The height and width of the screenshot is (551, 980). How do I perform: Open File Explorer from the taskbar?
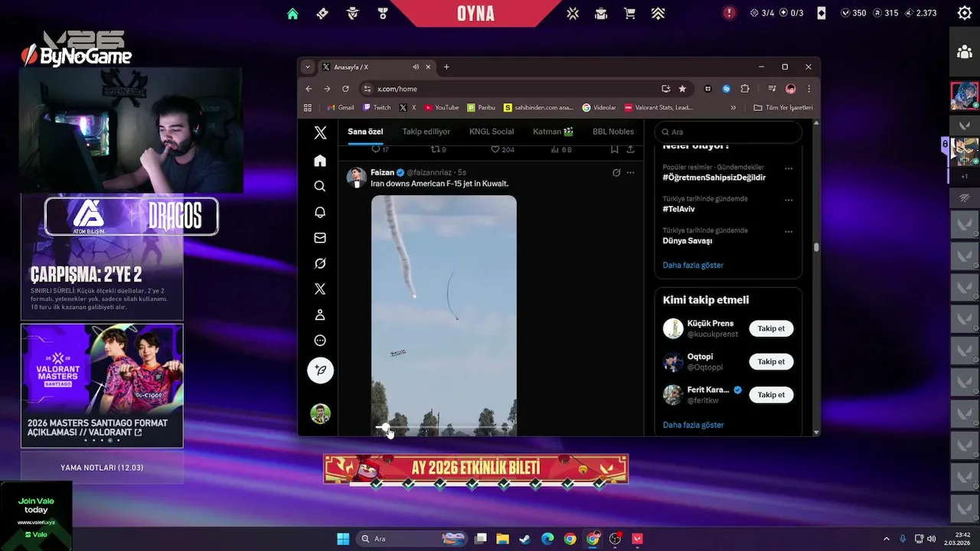502,539
